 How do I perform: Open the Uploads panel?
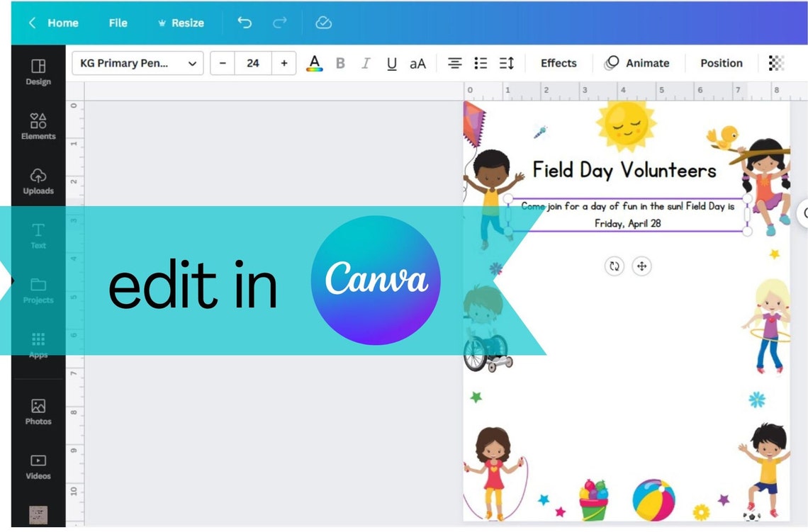(38, 181)
